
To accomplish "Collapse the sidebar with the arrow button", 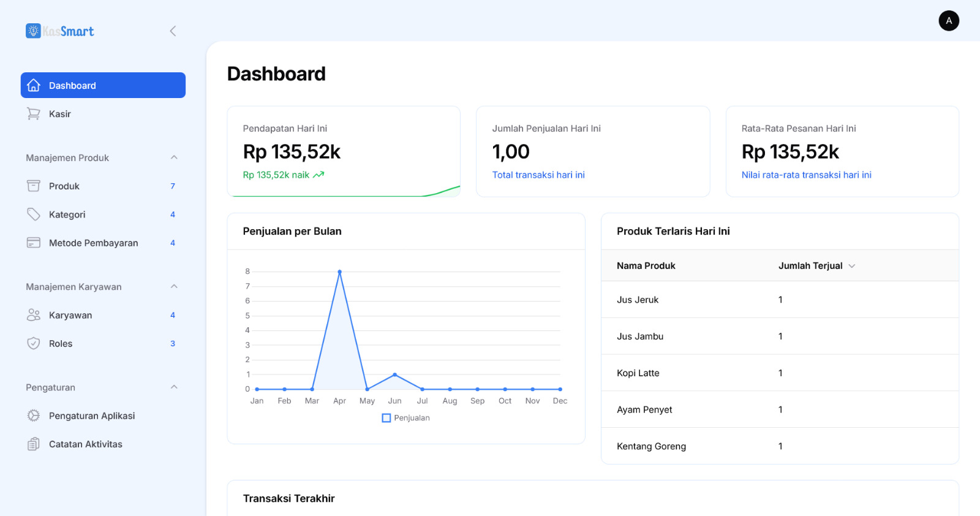I will 173,31.
